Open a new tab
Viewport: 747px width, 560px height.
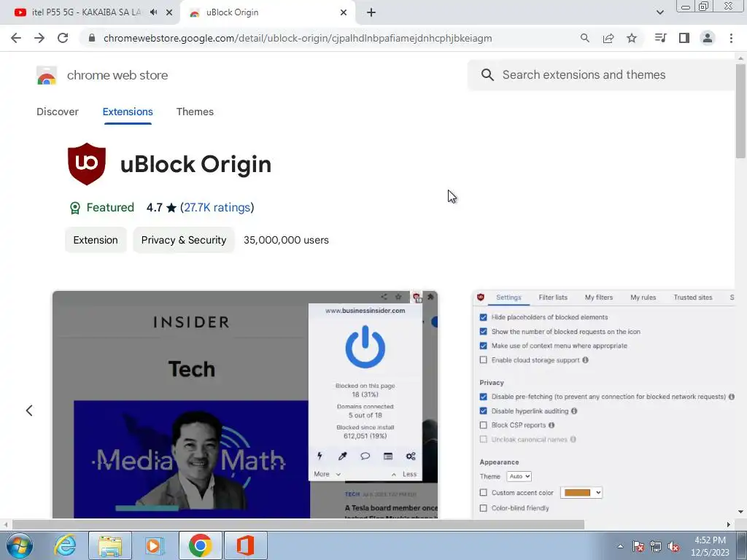(371, 12)
